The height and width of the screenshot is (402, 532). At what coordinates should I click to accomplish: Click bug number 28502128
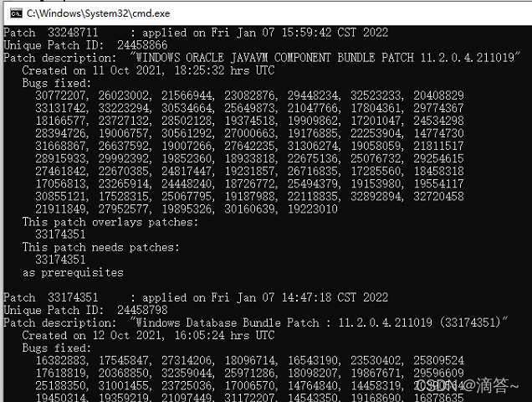click(x=187, y=121)
